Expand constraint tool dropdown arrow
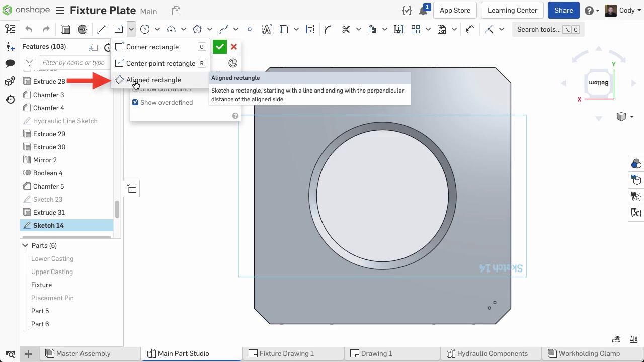Viewport: 644px width, 362px height. [x=501, y=29]
